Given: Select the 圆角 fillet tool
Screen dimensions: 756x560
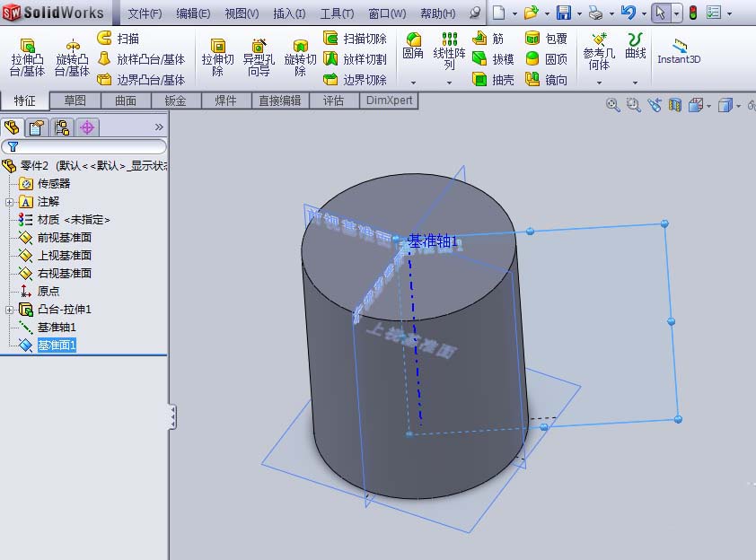Looking at the screenshot, I should coord(413,46).
